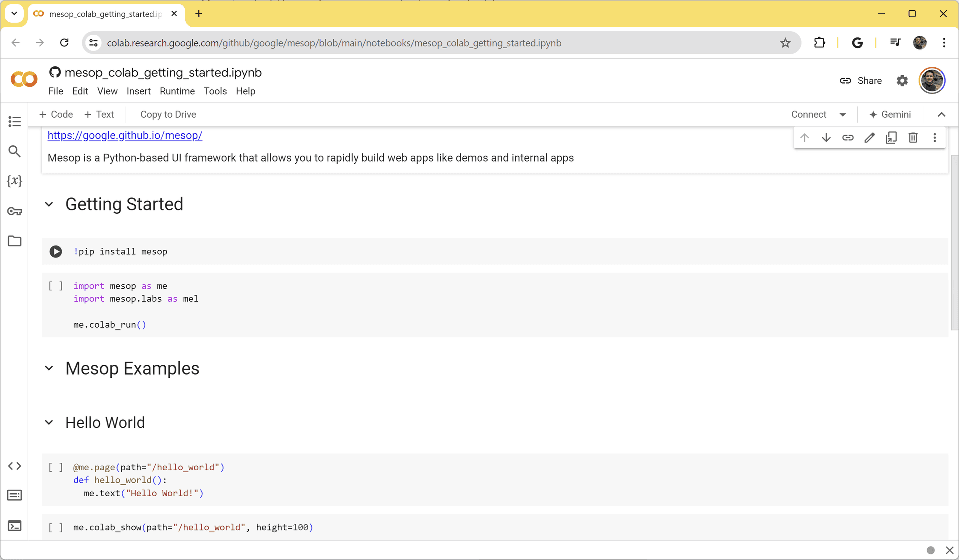Click the Google G extension icon
The image size is (959, 560).
(x=857, y=43)
